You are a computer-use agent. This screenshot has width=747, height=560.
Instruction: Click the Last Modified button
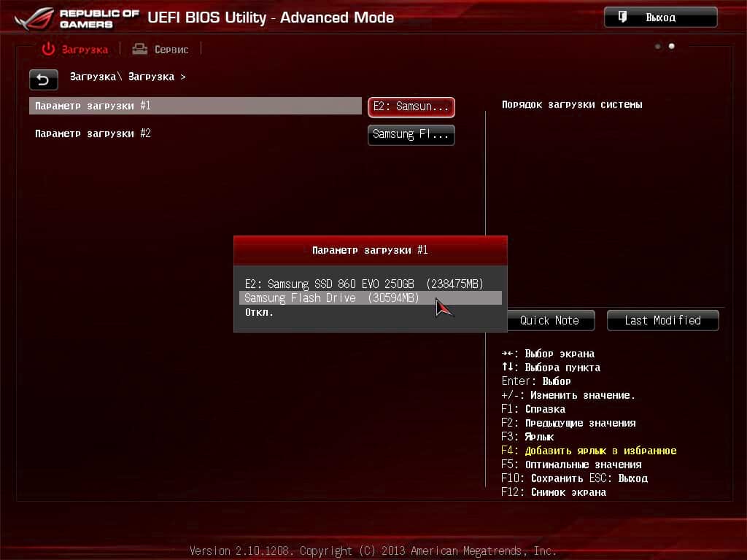click(662, 321)
